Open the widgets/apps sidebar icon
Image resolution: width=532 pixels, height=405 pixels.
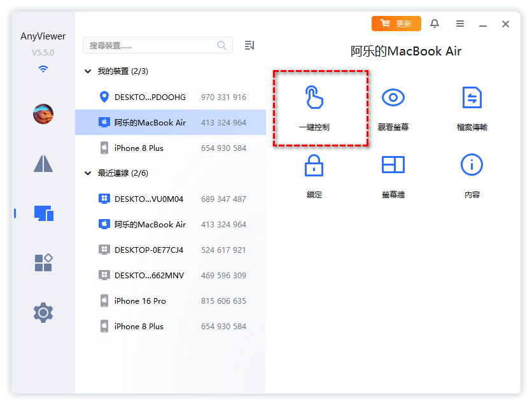point(43,262)
